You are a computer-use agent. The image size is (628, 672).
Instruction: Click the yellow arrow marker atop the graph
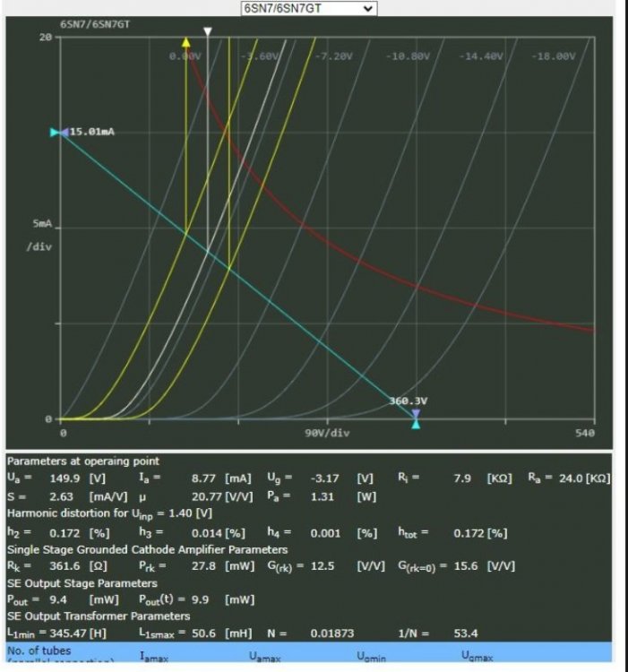click(x=186, y=42)
